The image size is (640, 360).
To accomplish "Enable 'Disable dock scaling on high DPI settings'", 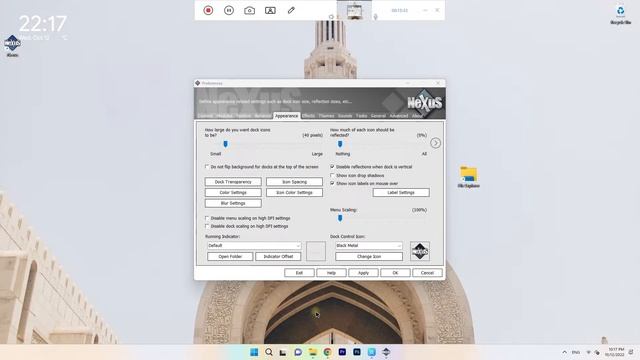I will (207, 226).
